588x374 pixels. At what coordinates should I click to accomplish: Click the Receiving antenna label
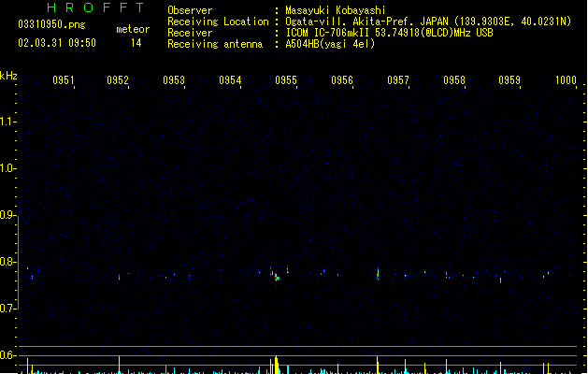pyautogui.click(x=215, y=44)
